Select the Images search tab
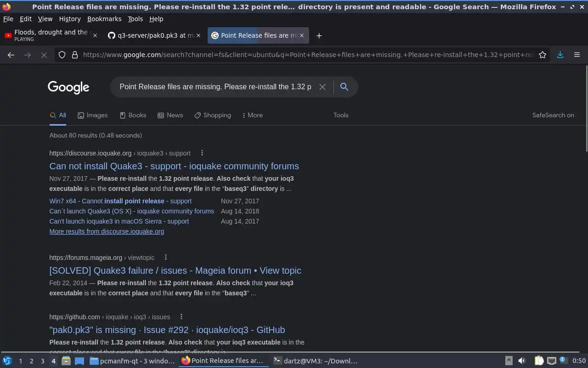 (93, 115)
